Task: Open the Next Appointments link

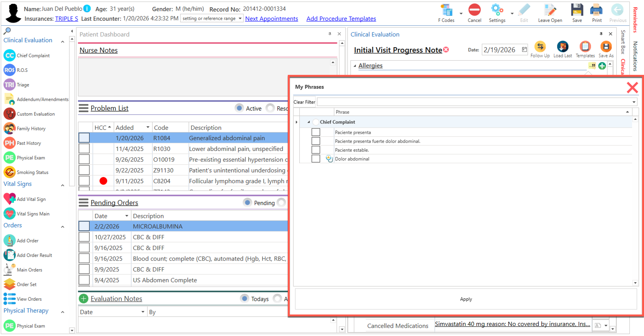Action: [x=271, y=18]
